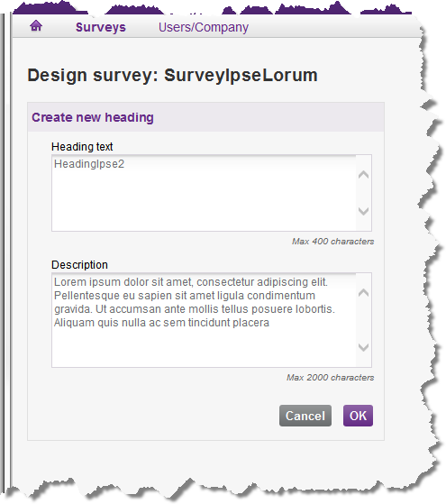
Task: Place cursor in the Lorem ipsum description box
Action: coord(204,320)
